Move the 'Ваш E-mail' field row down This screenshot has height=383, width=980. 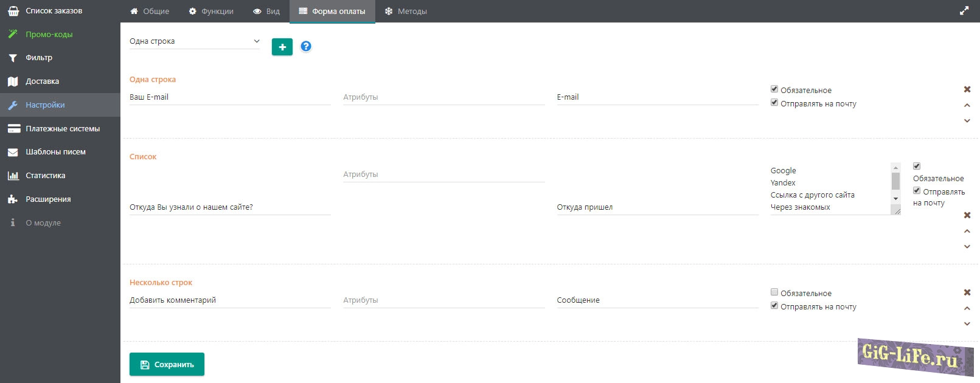coord(967,120)
